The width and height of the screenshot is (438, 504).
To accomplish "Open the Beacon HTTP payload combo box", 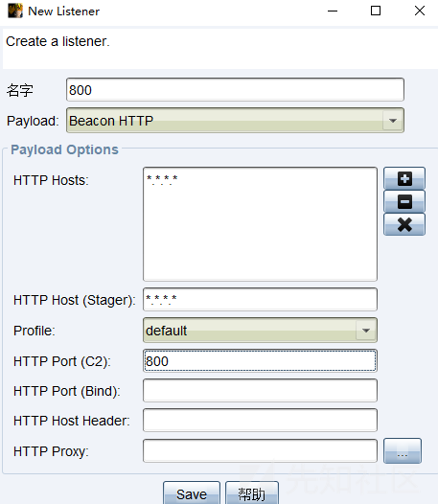I will 235,121.
